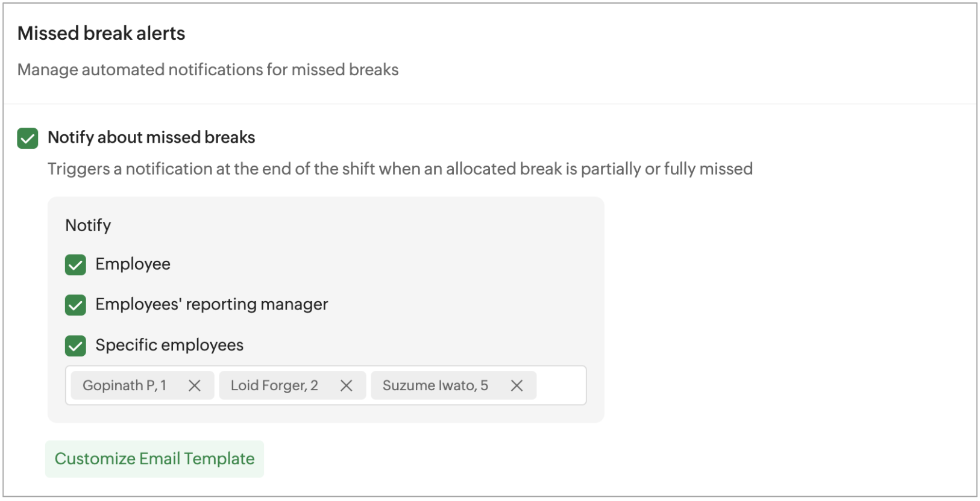Screen dimensions: 980x501
Task: Click empty area of employees input field
Action: [561, 385]
